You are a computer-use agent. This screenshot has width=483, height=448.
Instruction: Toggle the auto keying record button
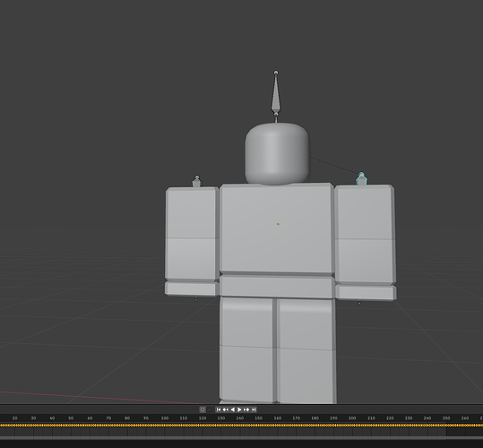[203, 409]
